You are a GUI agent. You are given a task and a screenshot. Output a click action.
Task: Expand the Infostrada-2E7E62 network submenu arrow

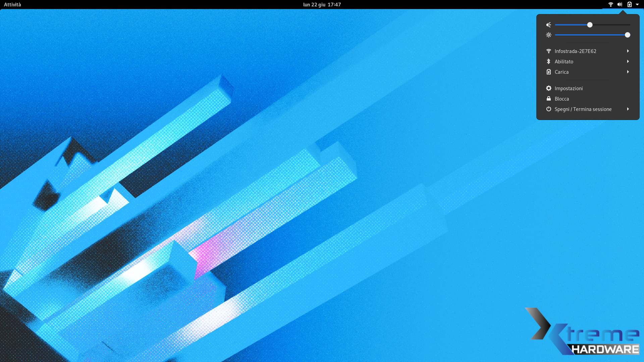click(x=628, y=51)
